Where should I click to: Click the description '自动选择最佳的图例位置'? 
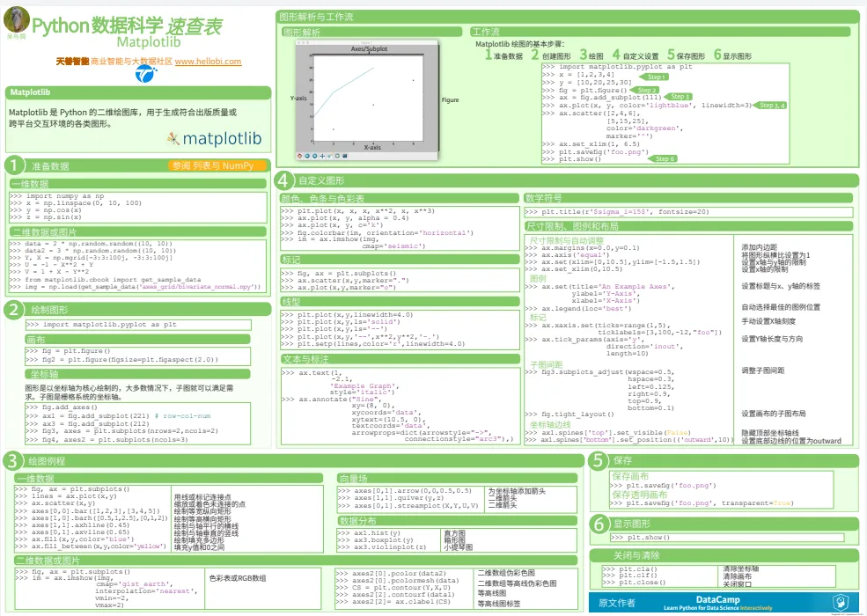[x=781, y=307]
